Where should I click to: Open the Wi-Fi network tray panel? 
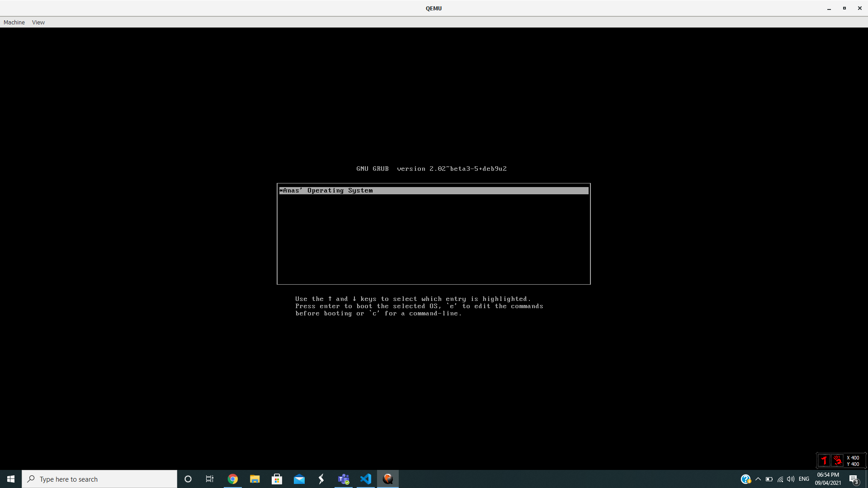780,479
